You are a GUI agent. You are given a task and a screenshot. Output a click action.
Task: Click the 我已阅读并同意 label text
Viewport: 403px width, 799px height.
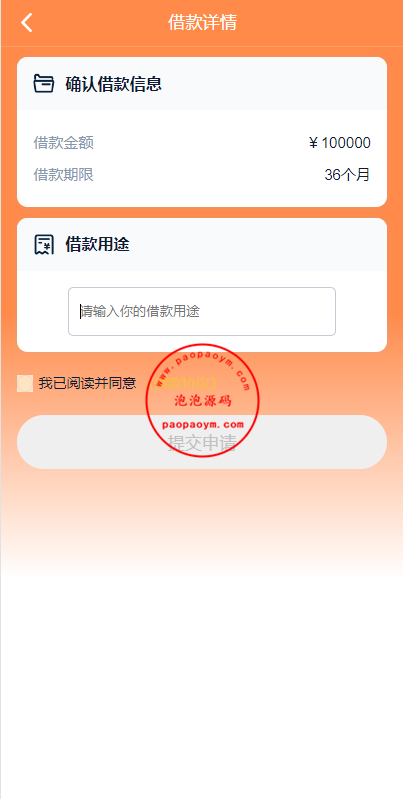click(88, 383)
